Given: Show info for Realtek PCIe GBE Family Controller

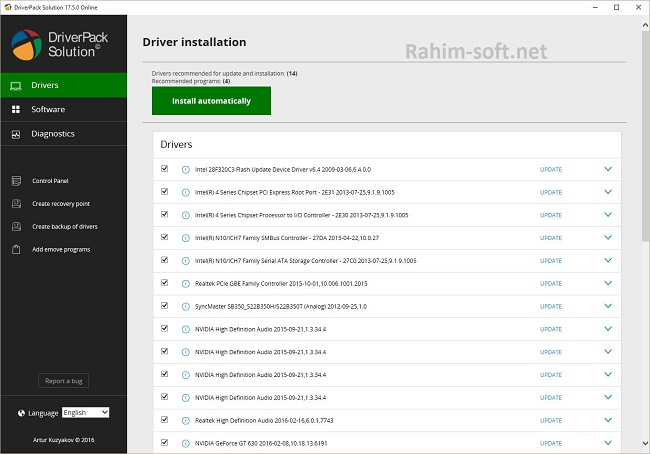Looking at the screenshot, I should [x=186, y=284].
